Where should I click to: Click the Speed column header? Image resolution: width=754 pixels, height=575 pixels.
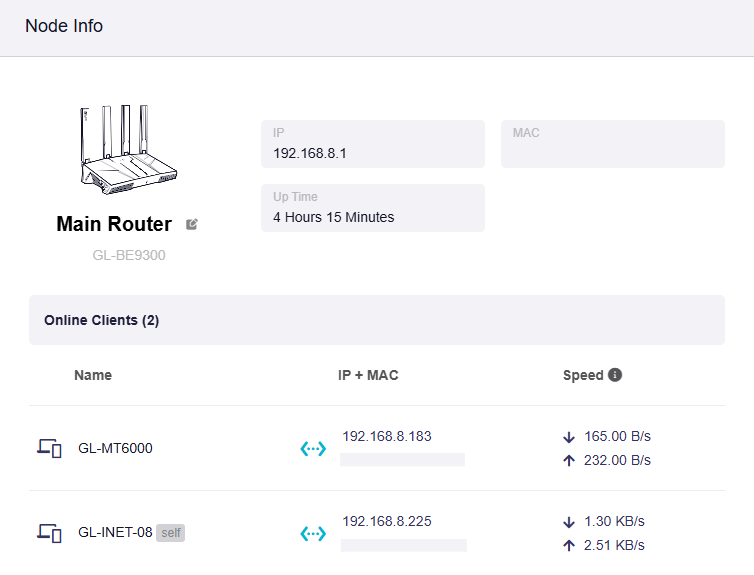tap(583, 375)
